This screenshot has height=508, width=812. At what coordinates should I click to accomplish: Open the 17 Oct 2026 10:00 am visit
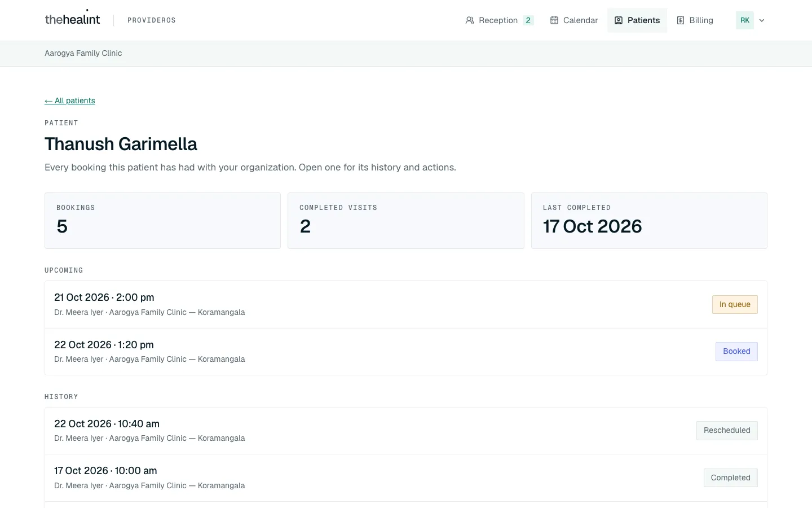(406, 478)
